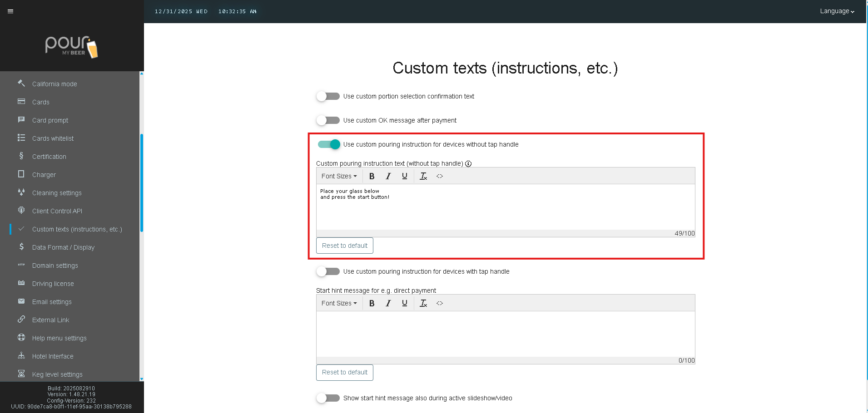Click info icon beside custom pouring instruction label
The image size is (868, 413).
pyautogui.click(x=468, y=164)
